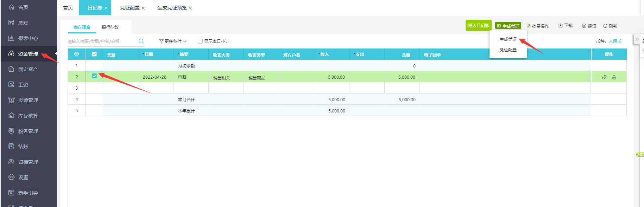644x207 pixels.
Task: Click the search input field
Action: (x=100, y=41)
